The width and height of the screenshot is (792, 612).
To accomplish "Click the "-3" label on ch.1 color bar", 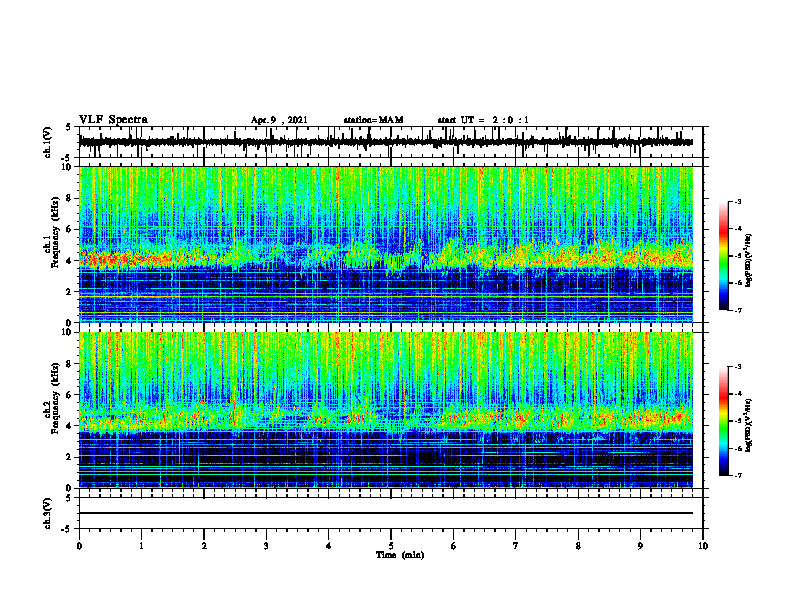I will [x=737, y=202].
